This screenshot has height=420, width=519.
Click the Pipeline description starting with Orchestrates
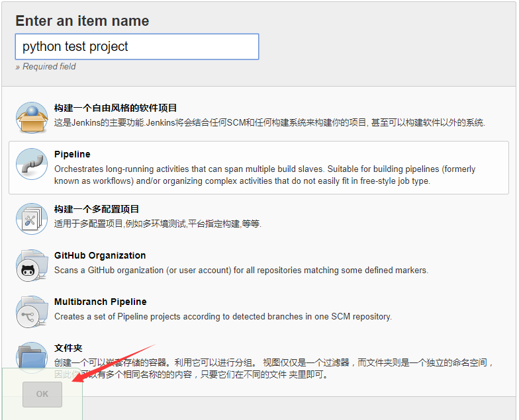tap(265, 175)
